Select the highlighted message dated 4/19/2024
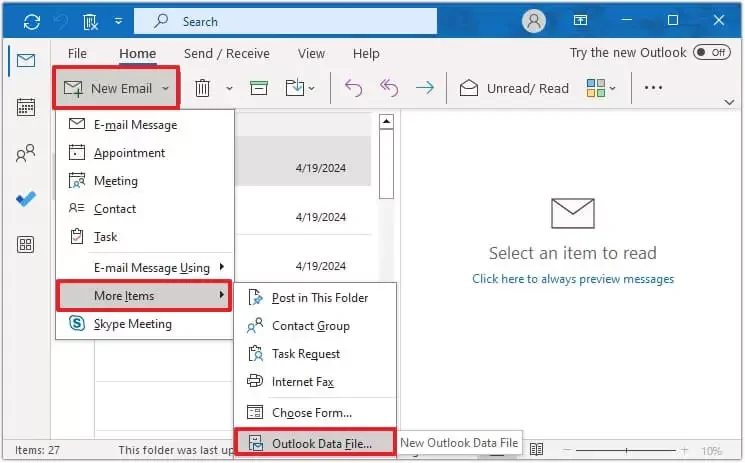Image resolution: width=745 pixels, height=463 pixels. [x=303, y=161]
